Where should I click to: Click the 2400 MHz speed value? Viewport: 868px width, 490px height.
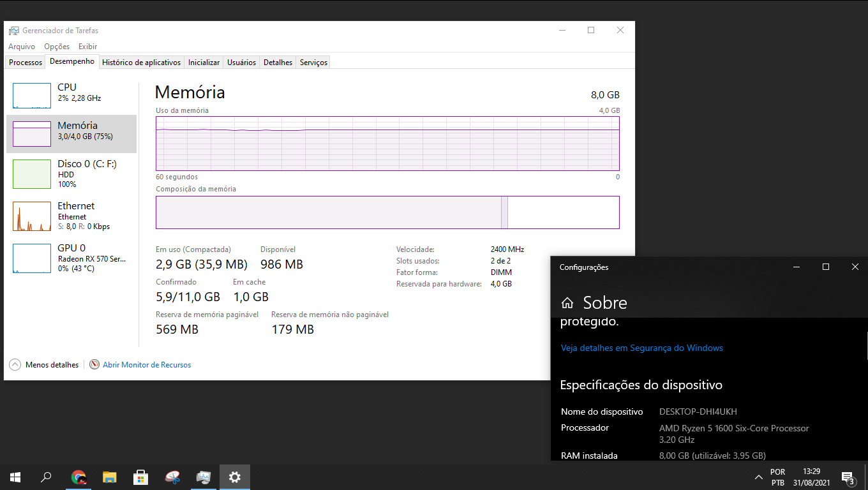(507, 249)
